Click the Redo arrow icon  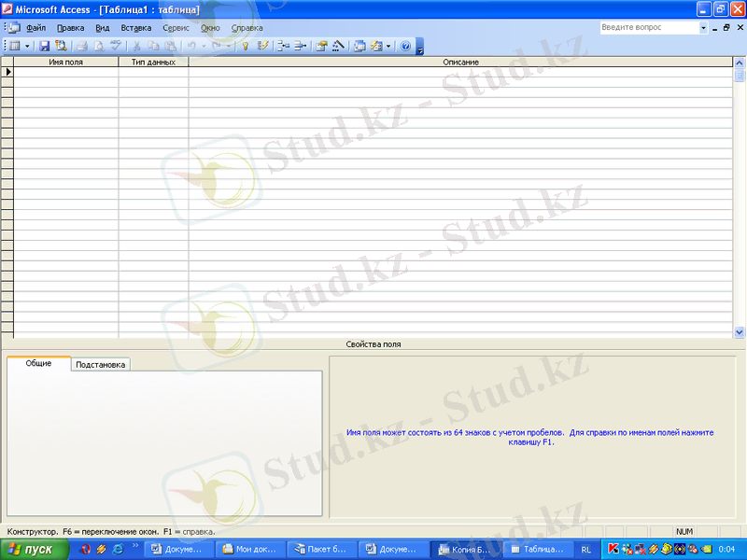217,46
